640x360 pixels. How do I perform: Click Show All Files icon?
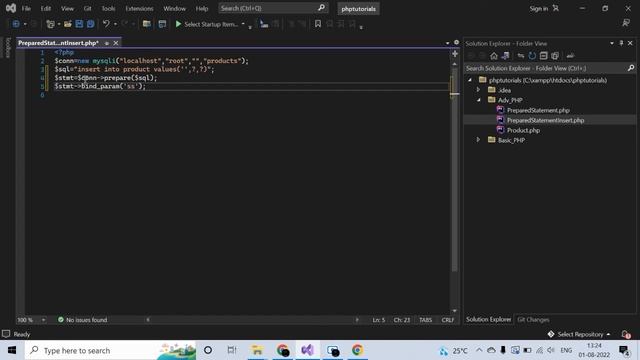[555, 56]
